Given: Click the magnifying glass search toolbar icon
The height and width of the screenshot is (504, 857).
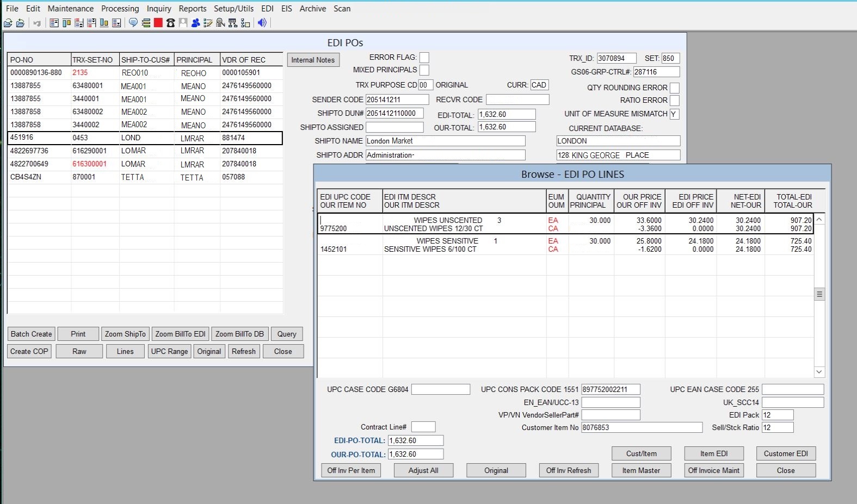Looking at the screenshot, I should [x=220, y=23].
